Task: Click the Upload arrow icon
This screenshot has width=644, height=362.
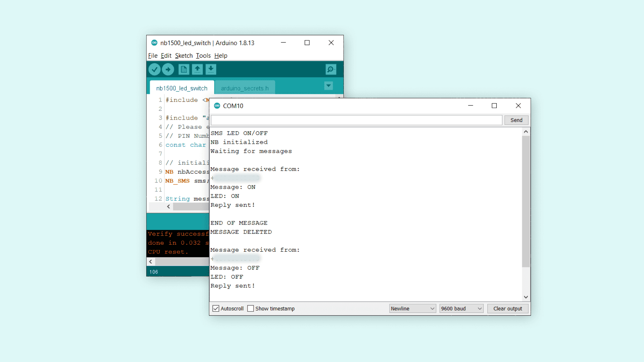Action: [168, 69]
